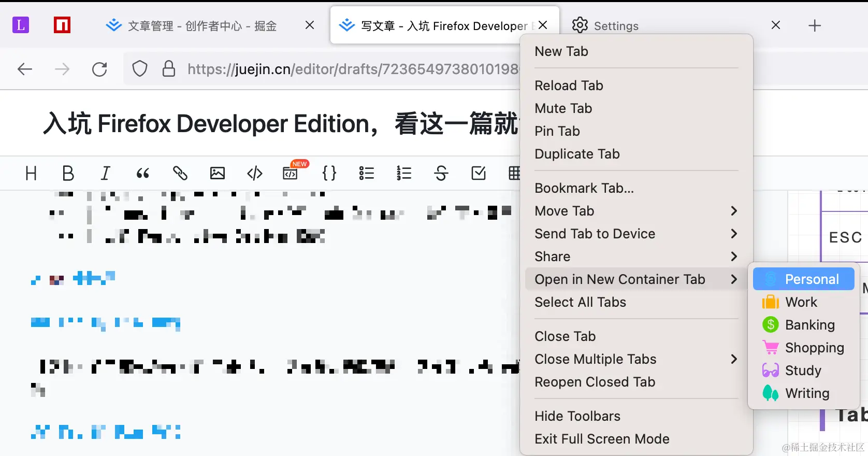
Task: Open the NEW code playground icon
Action: [291, 172]
